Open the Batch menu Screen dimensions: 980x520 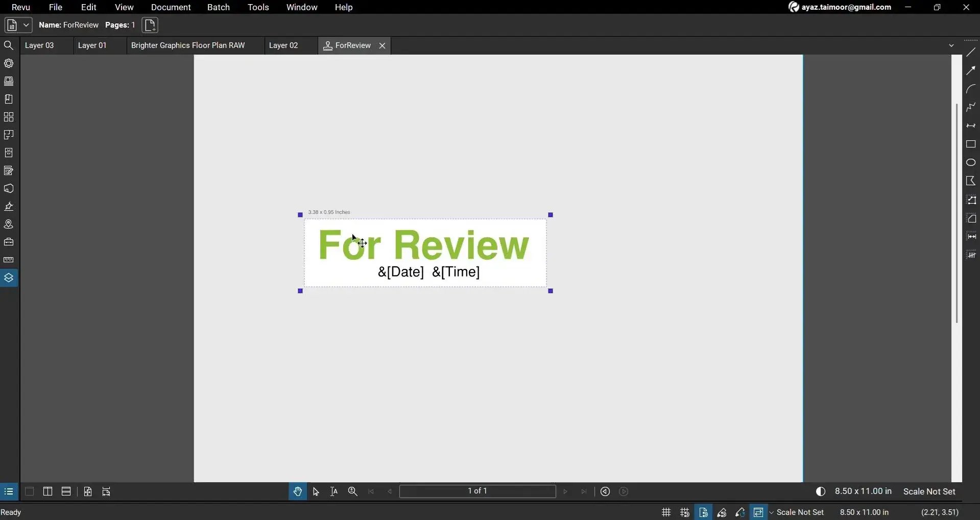click(x=219, y=7)
